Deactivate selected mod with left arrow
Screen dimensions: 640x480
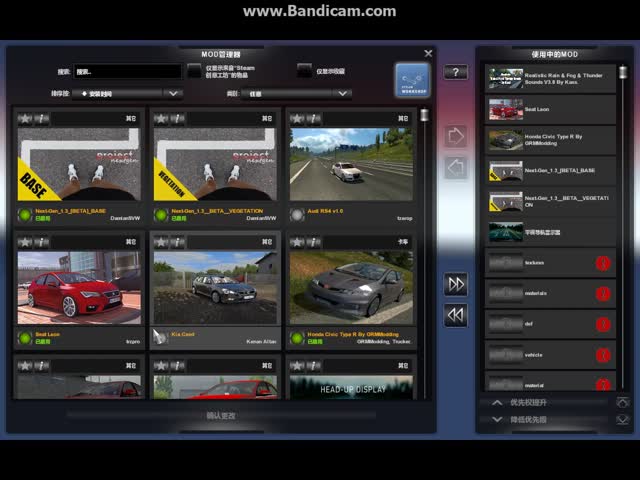(x=456, y=167)
